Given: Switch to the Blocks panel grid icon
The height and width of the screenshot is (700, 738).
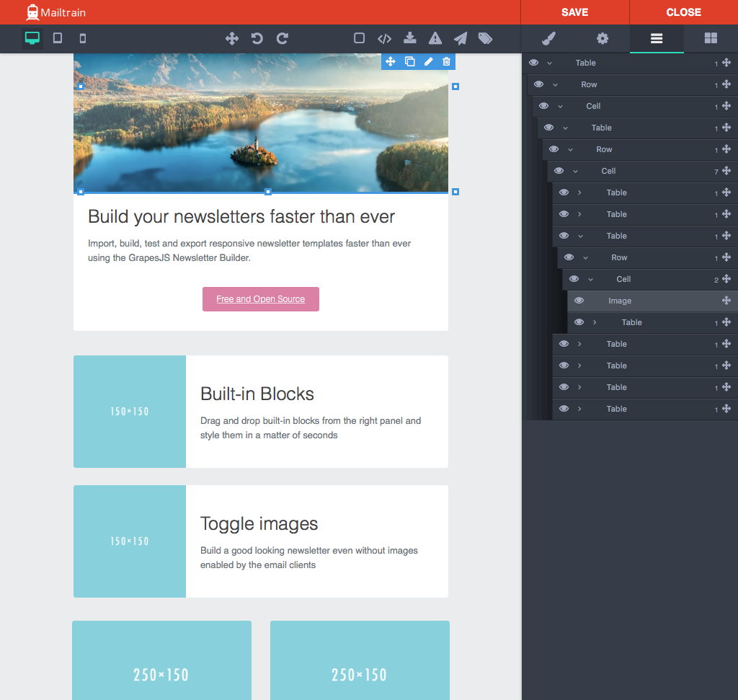Looking at the screenshot, I should [711, 38].
